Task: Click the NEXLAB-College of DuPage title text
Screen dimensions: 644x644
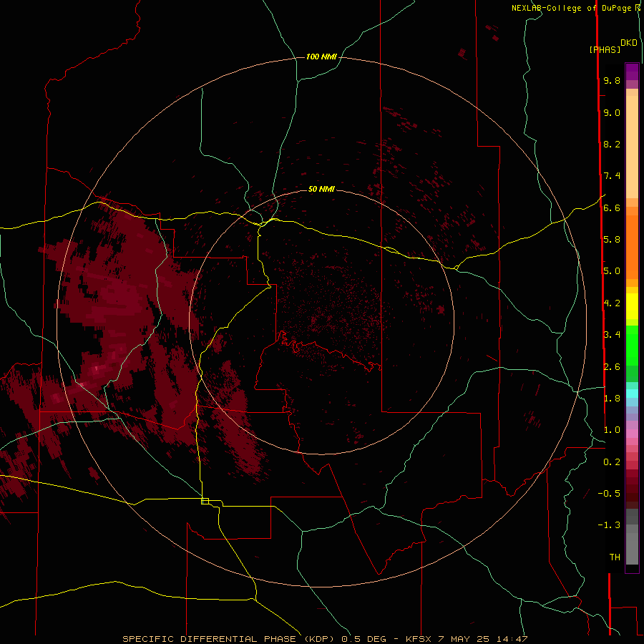Action: [572, 8]
